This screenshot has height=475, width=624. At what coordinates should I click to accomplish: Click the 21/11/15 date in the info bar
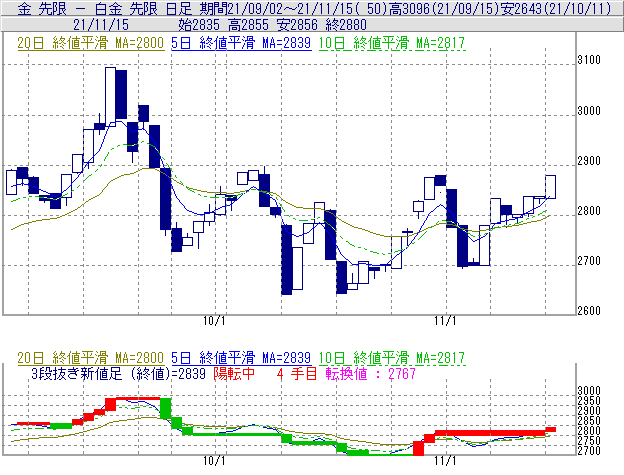coord(101,25)
